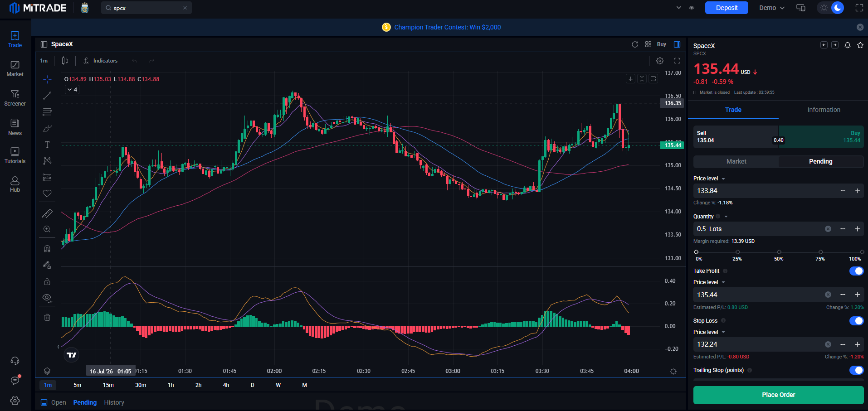Click the trash remove drawings icon
The height and width of the screenshot is (411, 868).
tap(47, 317)
